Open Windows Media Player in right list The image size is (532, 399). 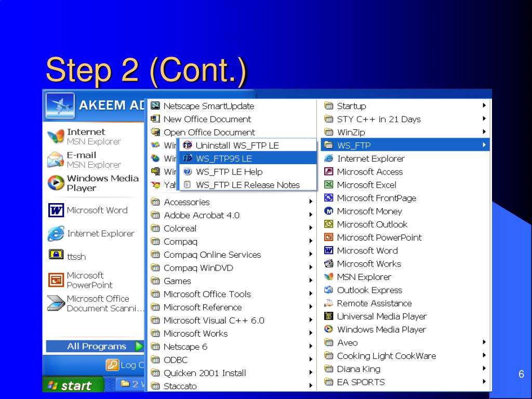405,329
